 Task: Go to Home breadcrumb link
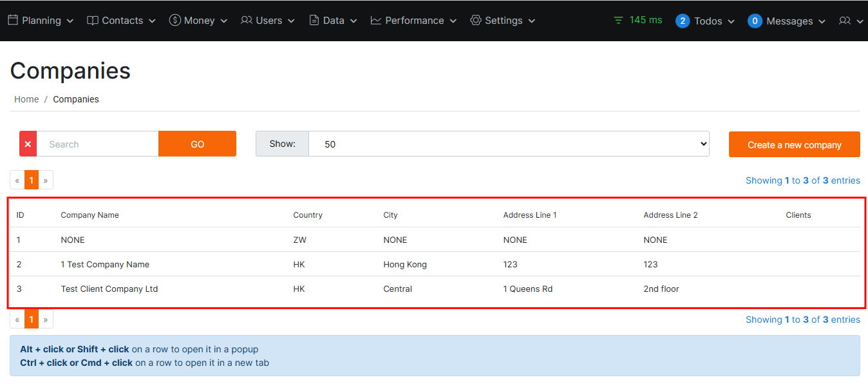(26, 99)
